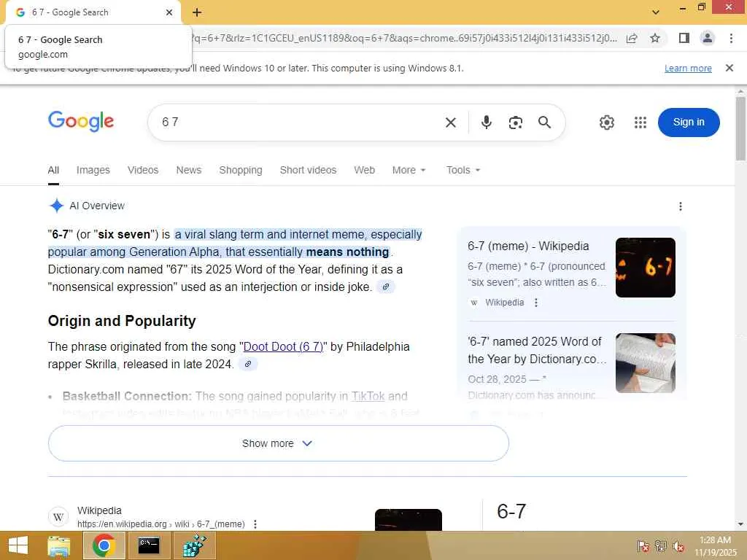747x560 pixels.
Task: Open the Doot Doot (6 7) link
Action: (283, 346)
